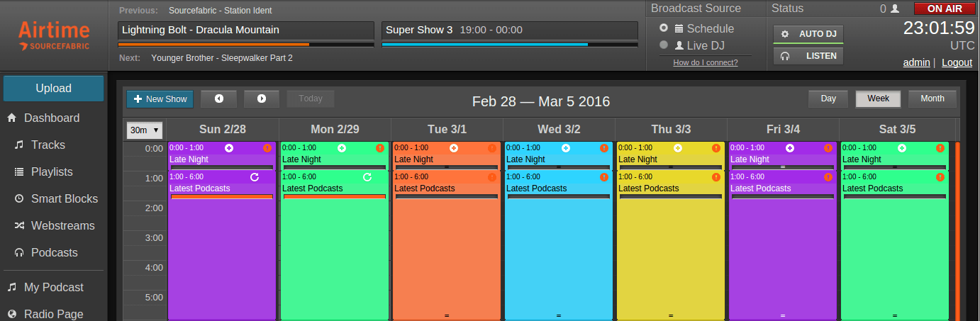Click the warning icon on Tuesday's Late Night show
The image size is (980, 321).
pyautogui.click(x=492, y=148)
